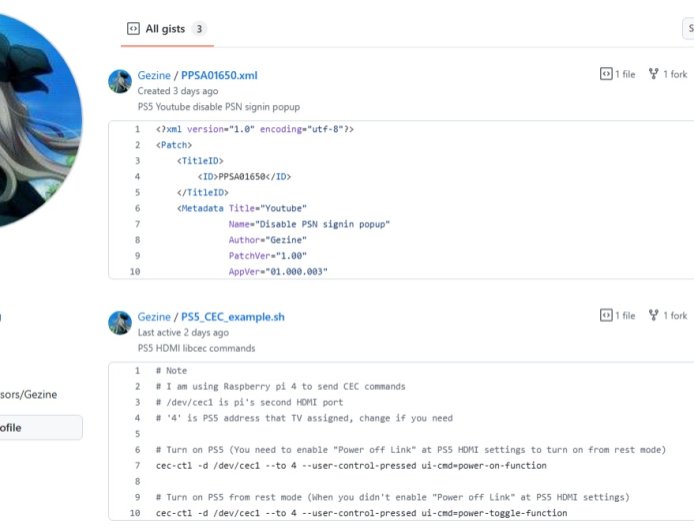Viewport: 694px width, 532px height.
Task: Click the gists code icon in tab
Action: click(133, 29)
